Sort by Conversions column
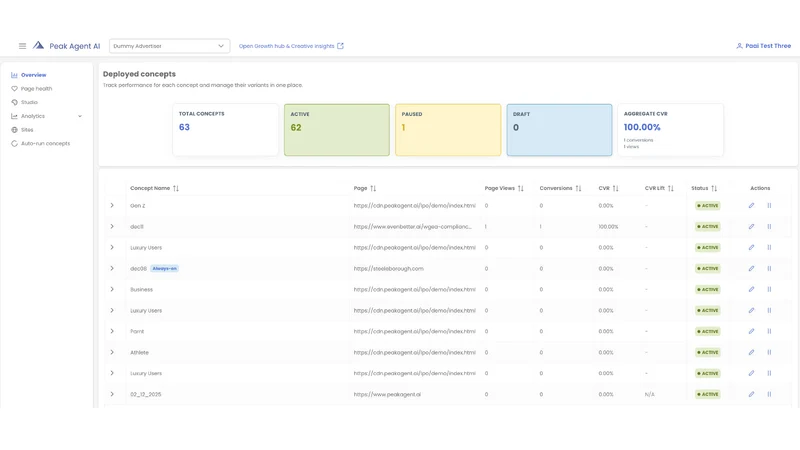This screenshot has width=800, height=450. (578, 188)
